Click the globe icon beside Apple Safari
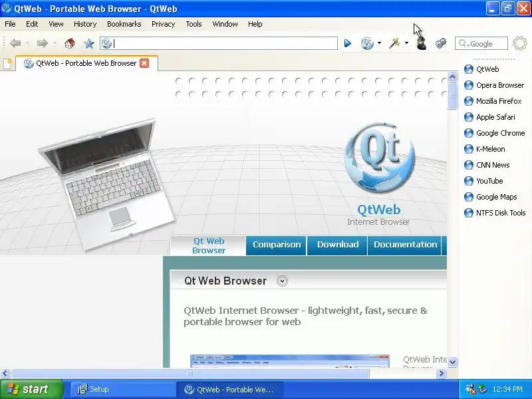This screenshot has height=399, width=532. [469, 117]
